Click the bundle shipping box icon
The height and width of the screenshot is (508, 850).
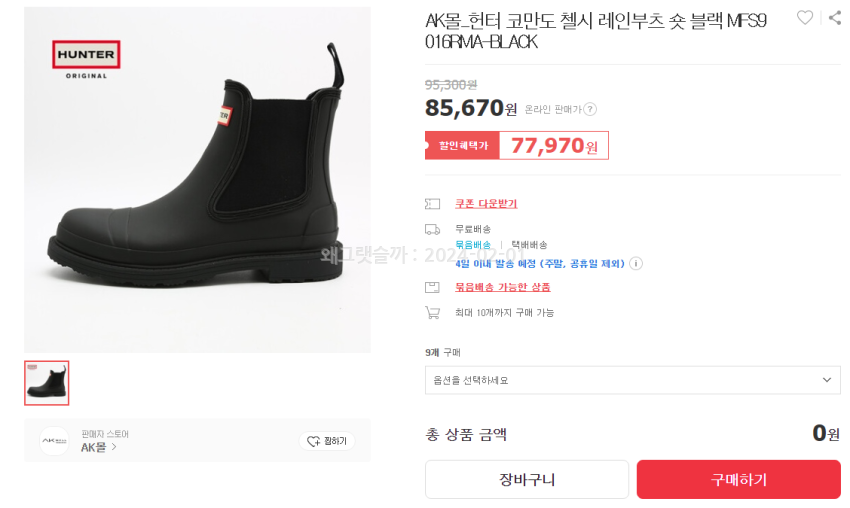tap(432, 287)
